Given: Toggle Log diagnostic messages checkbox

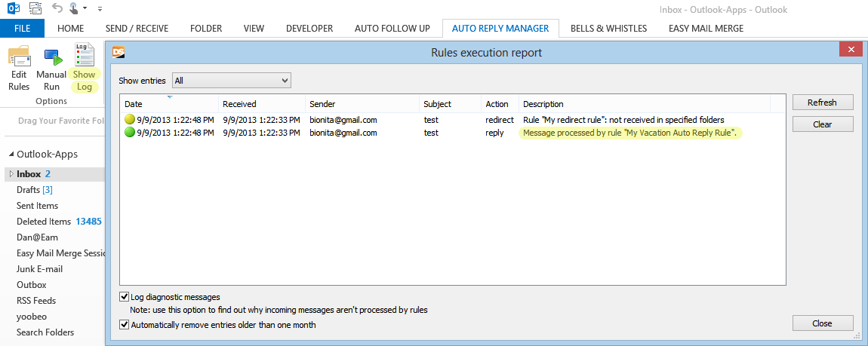Looking at the screenshot, I should click(124, 297).
